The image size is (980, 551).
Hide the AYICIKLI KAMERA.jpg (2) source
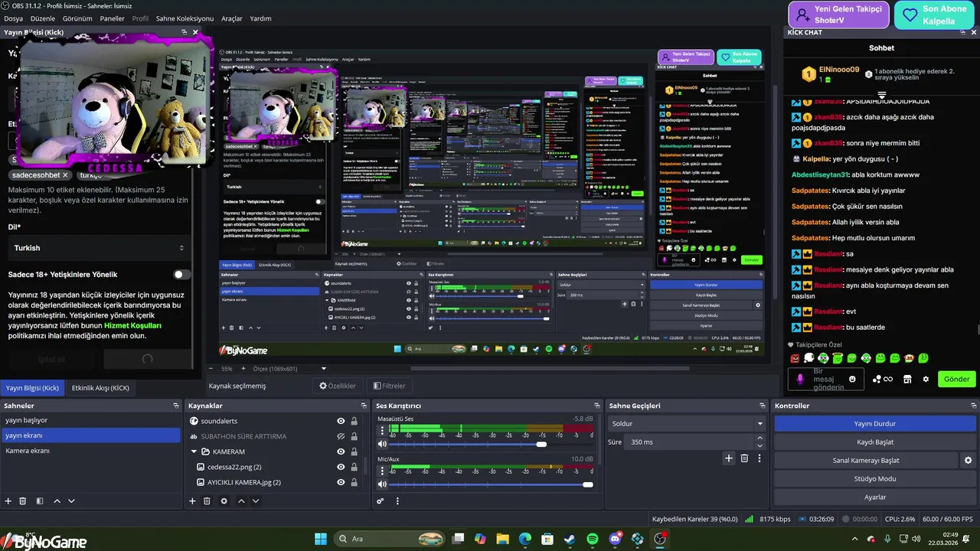[x=341, y=482]
